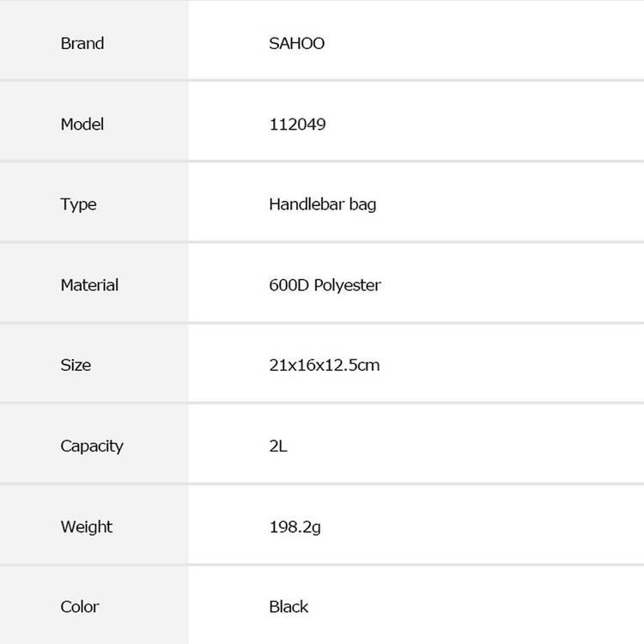
Task: Click the Capacity label cell
Action: pyautogui.click(x=94, y=444)
